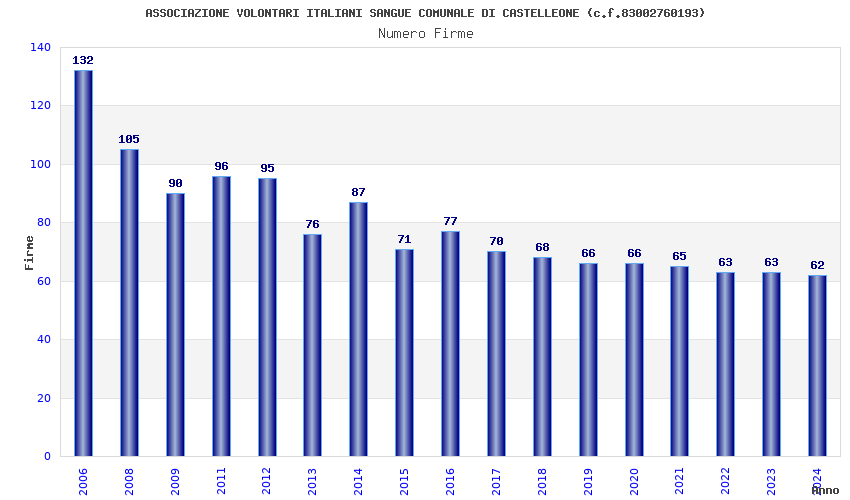Viewport: 850px width, 500px height.
Task: Click the x-axis year label 2023
Action: (x=771, y=482)
